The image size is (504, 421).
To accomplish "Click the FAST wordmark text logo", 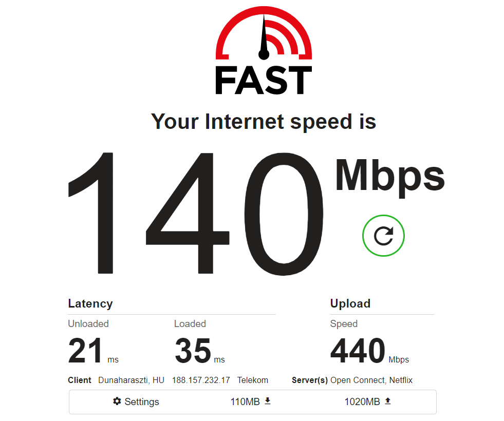I will [264, 80].
